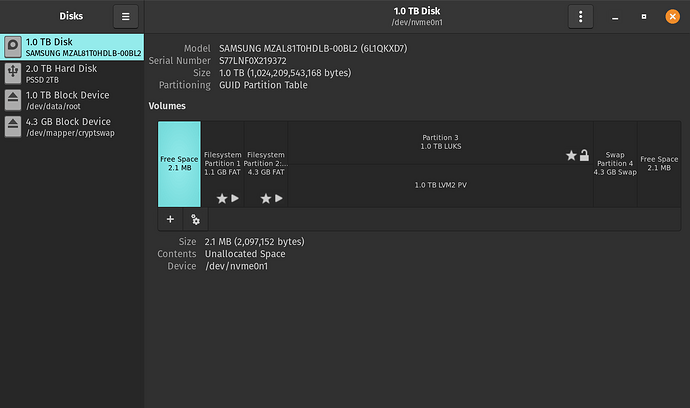Select the last Free Space 2.1 MB volume
The height and width of the screenshot is (408, 690).
tap(659, 164)
